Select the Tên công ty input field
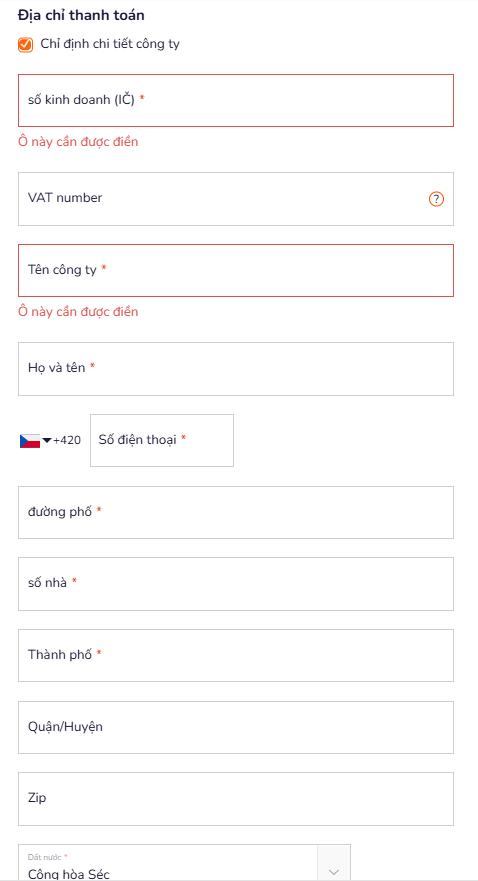Image resolution: width=478 pixels, height=881 pixels. 236,270
